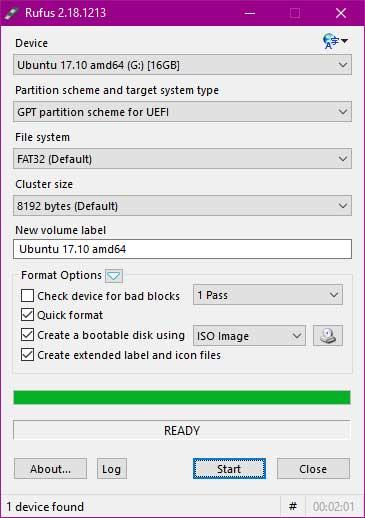
Task: Click the green progress bar
Action: click(x=182, y=397)
